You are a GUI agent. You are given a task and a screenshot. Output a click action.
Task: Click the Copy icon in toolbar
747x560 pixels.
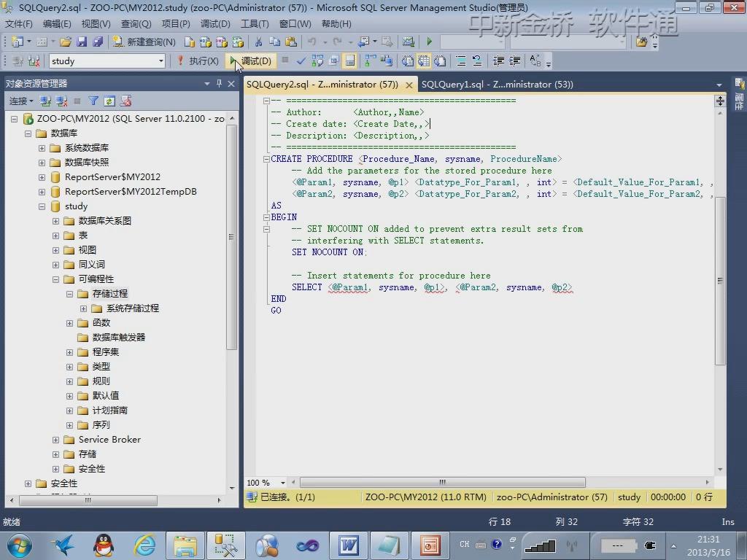click(275, 42)
